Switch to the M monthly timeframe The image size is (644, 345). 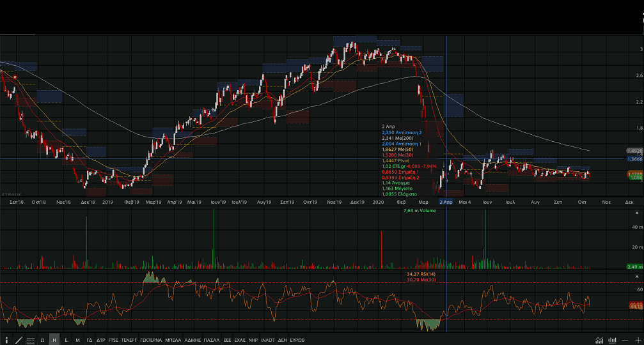tap(77, 340)
